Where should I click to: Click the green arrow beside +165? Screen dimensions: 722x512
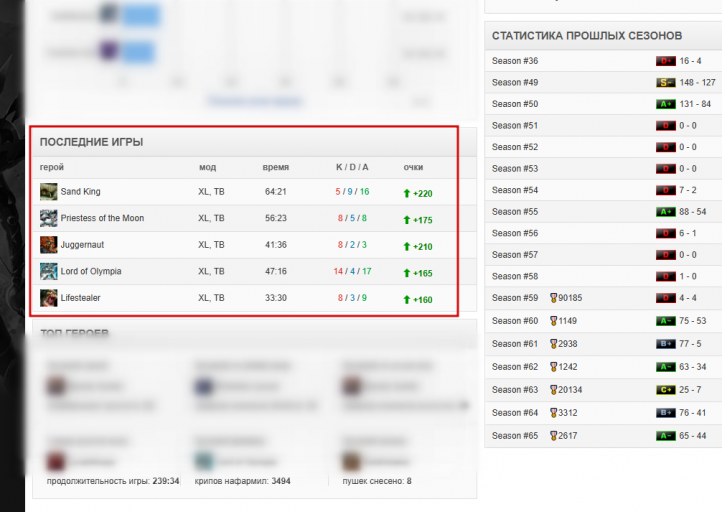[x=407, y=273]
